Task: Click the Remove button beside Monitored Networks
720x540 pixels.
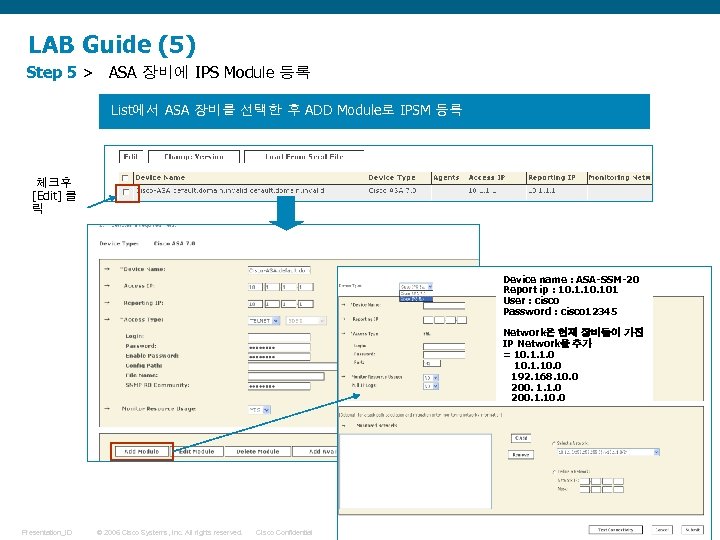Action: point(521,455)
